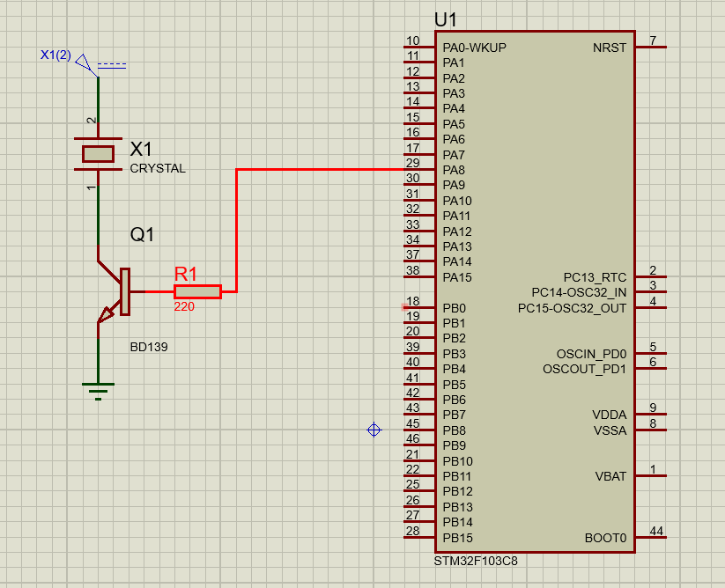Select the R1 resistor body
This screenshot has width=725, height=588.
tap(197, 292)
